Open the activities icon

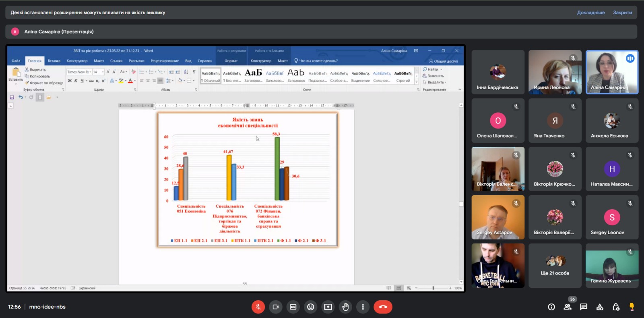point(600,307)
